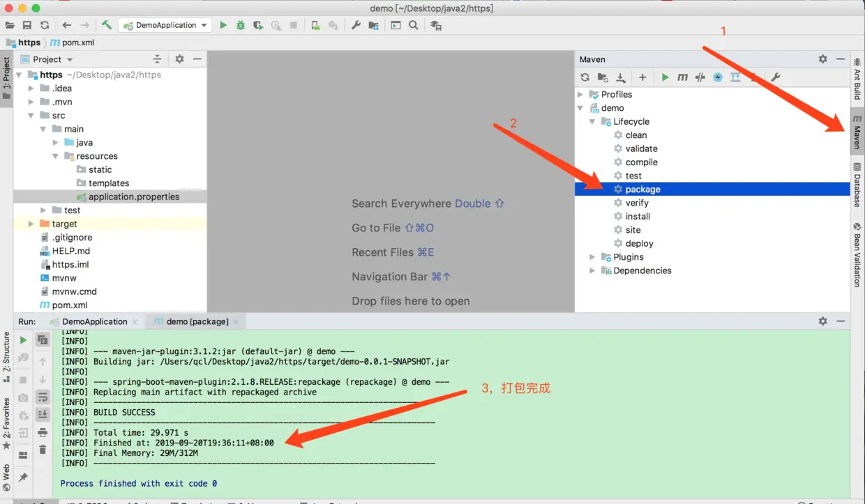The image size is (865, 504).
Task: Click the Run Maven Build play icon
Action: click(665, 77)
